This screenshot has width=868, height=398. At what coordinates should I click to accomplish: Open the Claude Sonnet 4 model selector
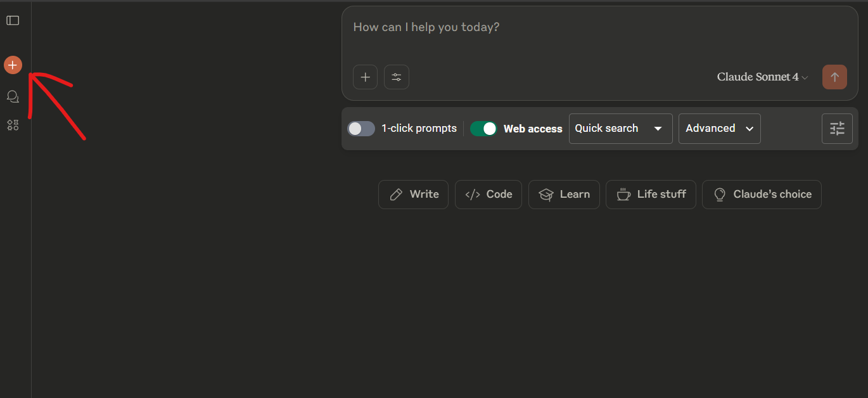(x=763, y=77)
